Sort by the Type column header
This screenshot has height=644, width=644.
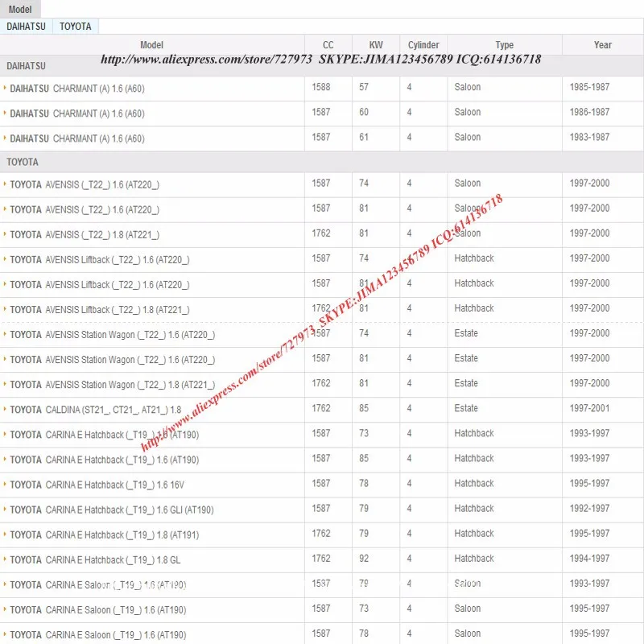tap(505, 45)
